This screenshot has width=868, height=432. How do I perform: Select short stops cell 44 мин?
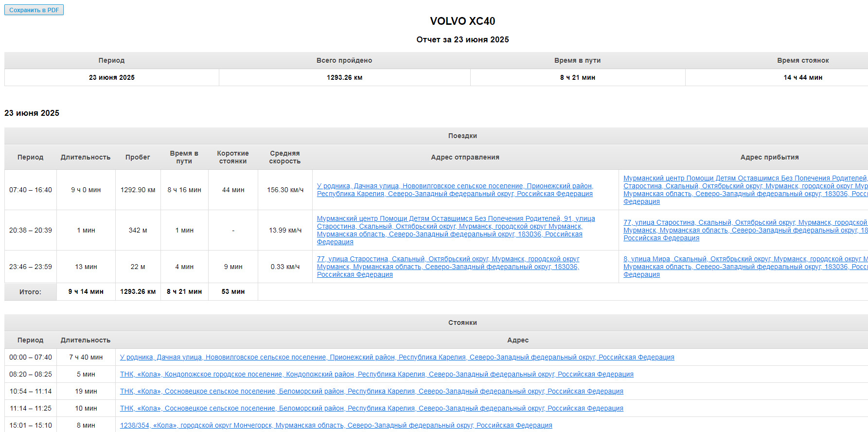[233, 190]
